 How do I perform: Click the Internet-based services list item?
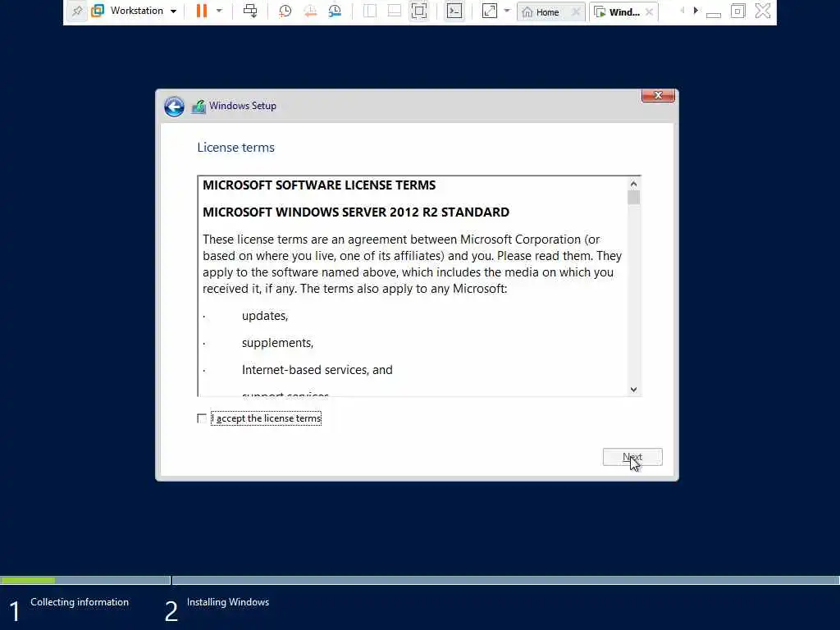317,370
